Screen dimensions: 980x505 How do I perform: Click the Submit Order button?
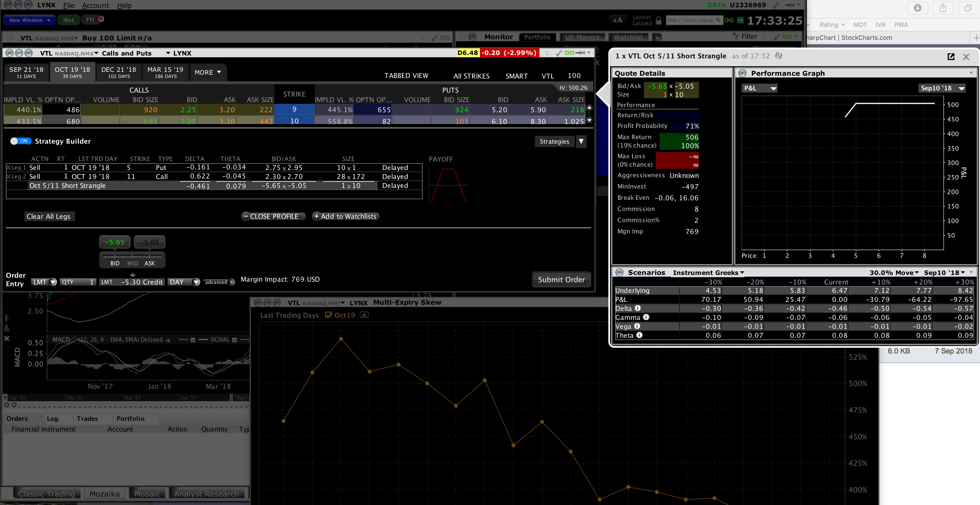tap(561, 279)
